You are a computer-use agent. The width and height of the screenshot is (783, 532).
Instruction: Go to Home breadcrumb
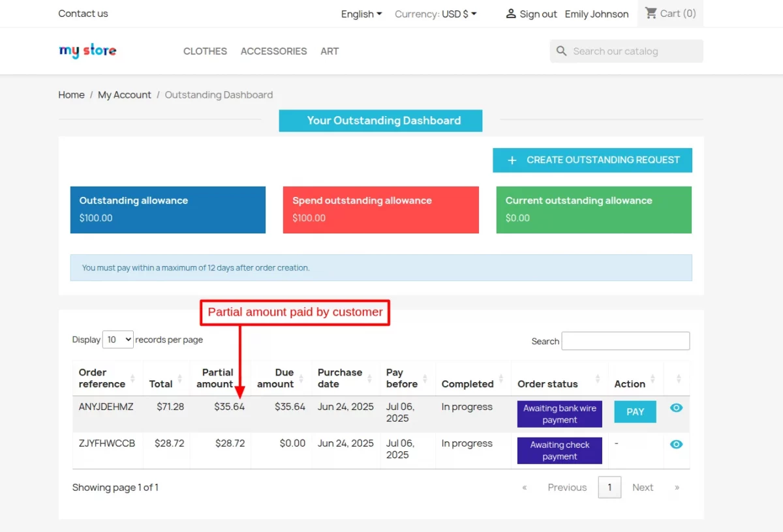coord(71,95)
